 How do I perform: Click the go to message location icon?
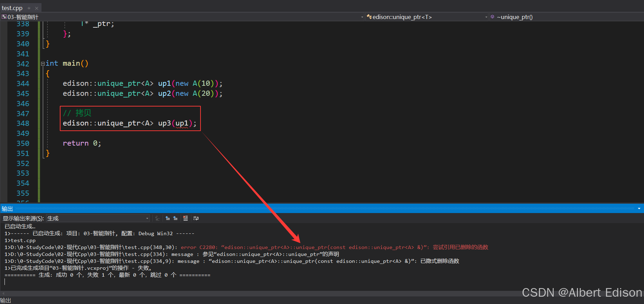158,218
